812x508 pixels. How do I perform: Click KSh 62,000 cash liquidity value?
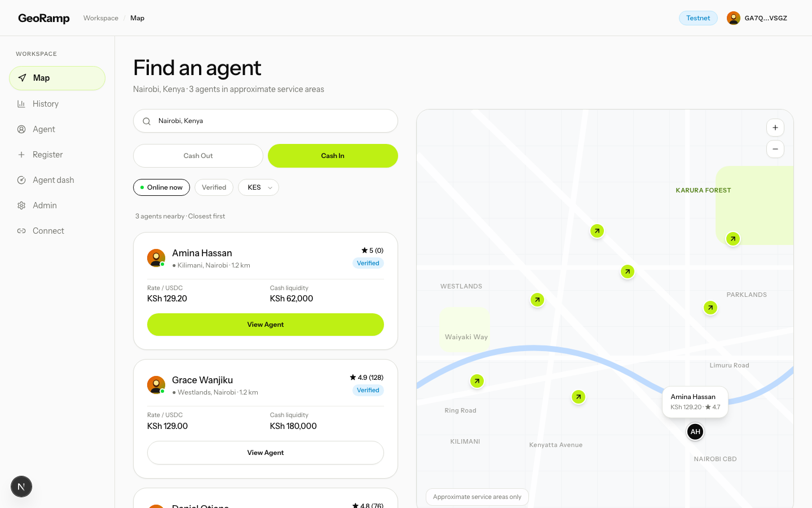[292, 299]
